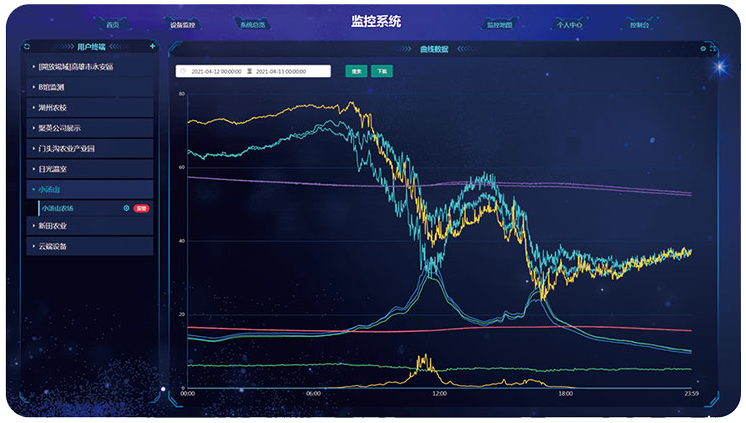Image resolution: width=746 pixels, height=423 pixels.
Task: Click the refresh icon in 用户终端 panel
Action: click(x=28, y=46)
